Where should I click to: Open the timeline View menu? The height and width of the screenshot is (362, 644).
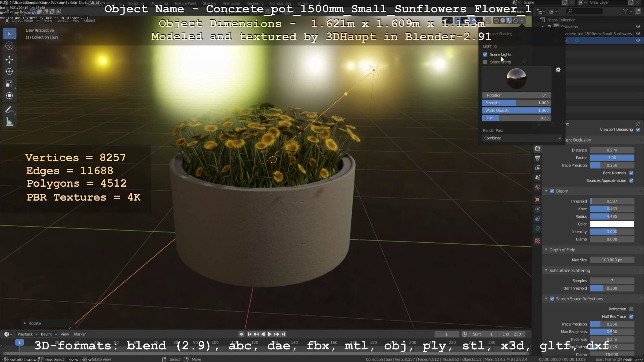coord(65,334)
